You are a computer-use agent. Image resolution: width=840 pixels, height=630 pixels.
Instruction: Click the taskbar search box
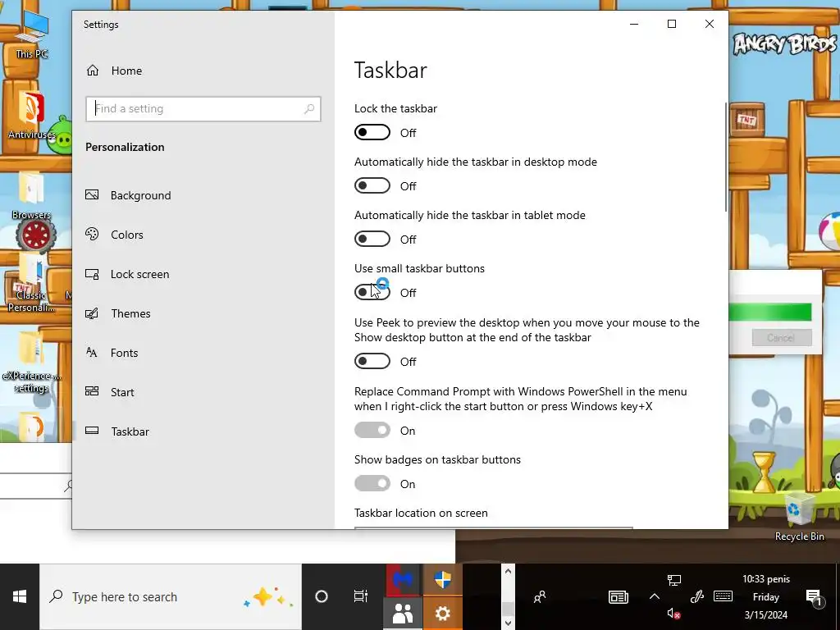point(171,596)
